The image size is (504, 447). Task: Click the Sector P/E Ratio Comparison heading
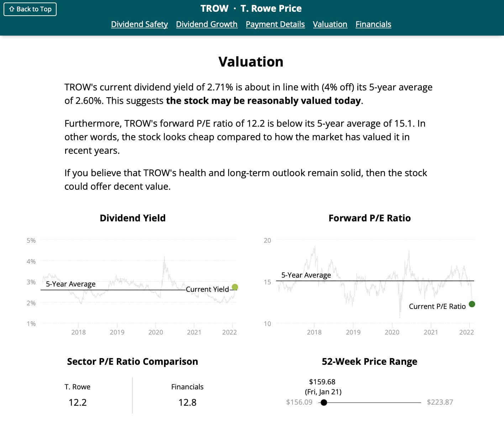132,361
